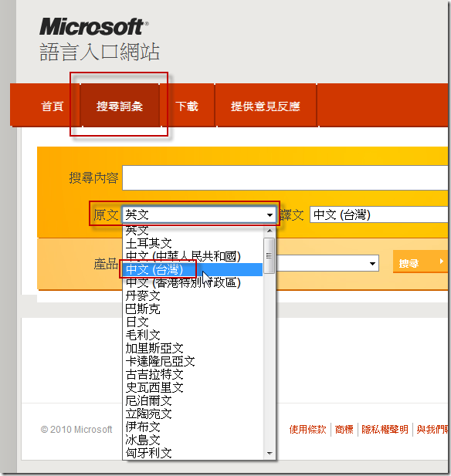The image size is (451, 476).
Task: Open the 首頁 home tab
Action: point(53,106)
